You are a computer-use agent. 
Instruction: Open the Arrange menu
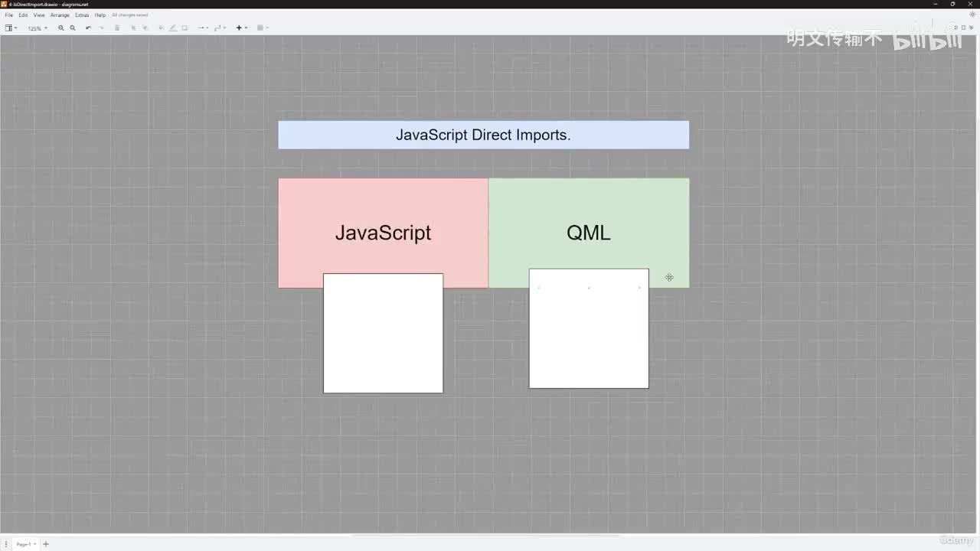tap(60, 15)
